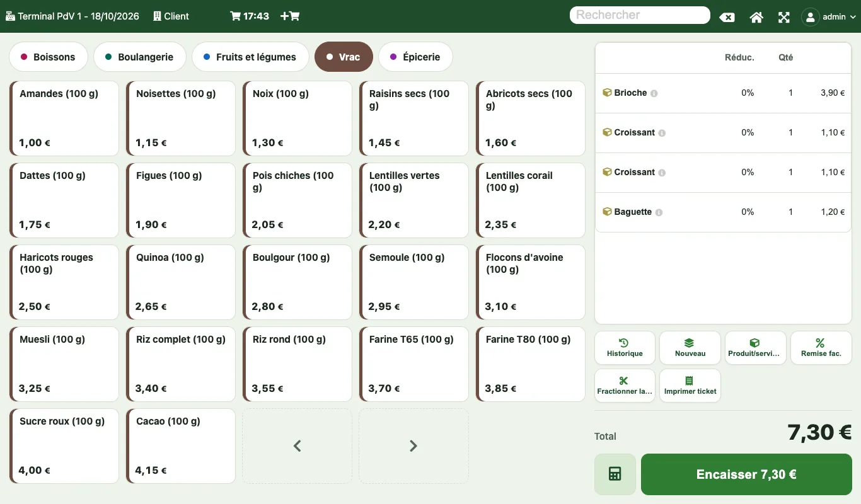Click the Réduc. column header
861x504 pixels.
[739, 57]
